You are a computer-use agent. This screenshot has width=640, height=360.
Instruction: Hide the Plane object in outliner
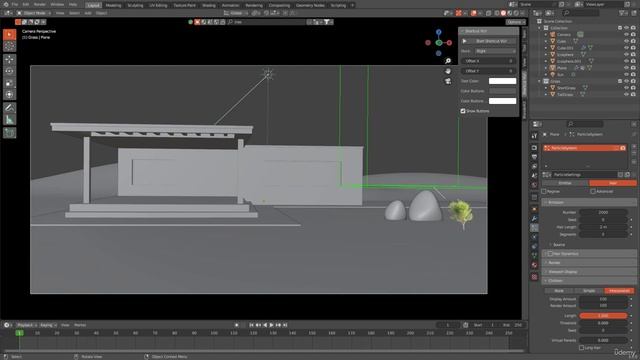tap(626, 68)
